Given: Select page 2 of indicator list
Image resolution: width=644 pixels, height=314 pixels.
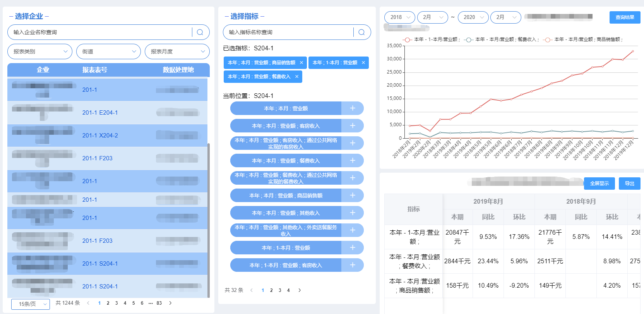Looking at the screenshot, I should pos(271,290).
